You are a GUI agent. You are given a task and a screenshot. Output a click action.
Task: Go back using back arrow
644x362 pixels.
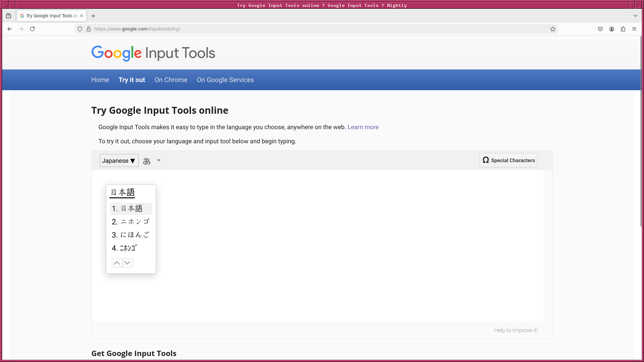tap(10, 29)
